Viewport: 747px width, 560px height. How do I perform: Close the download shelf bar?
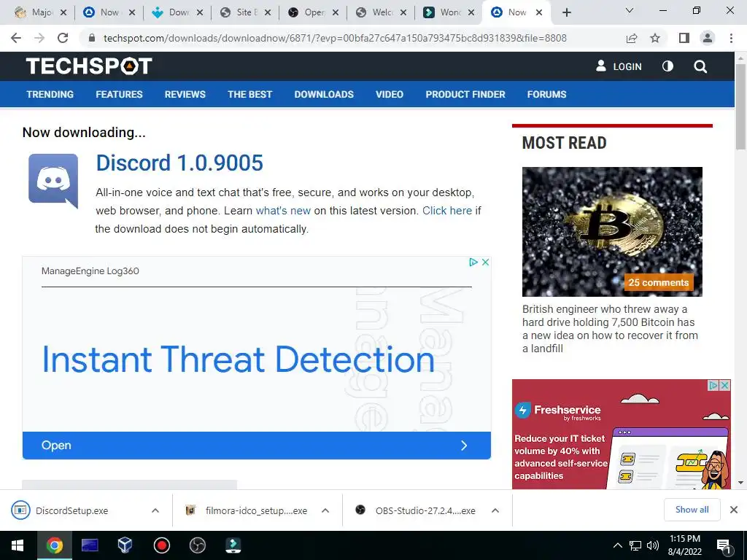(x=734, y=510)
